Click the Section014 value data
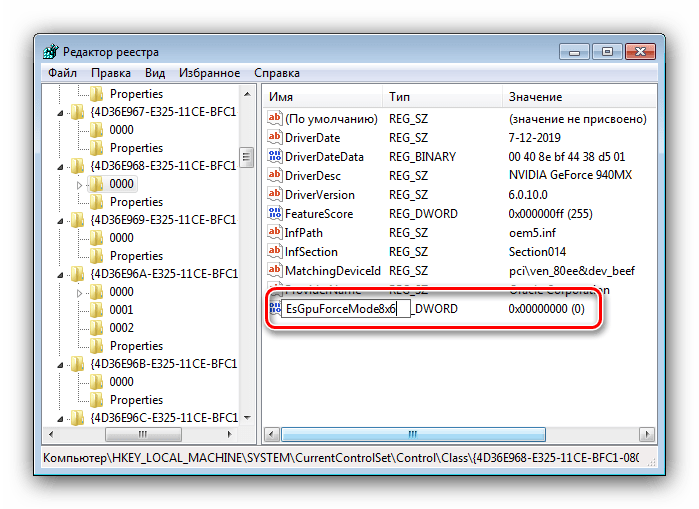 coord(537,252)
